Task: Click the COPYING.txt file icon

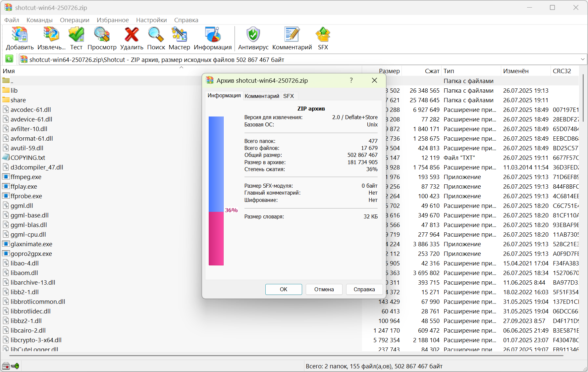Action: [x=6, y=157]
